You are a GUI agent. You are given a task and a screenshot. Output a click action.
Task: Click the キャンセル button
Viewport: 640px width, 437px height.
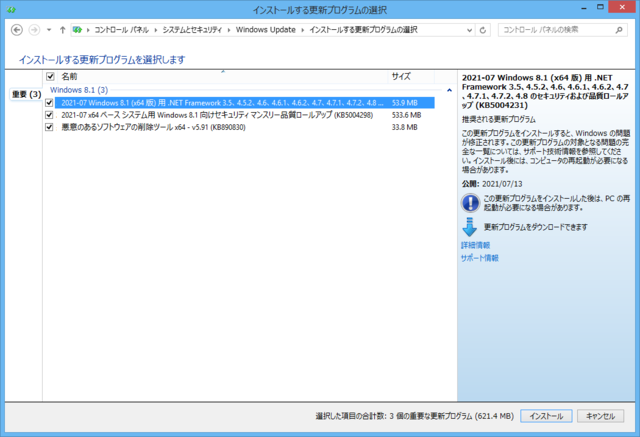(600, 416)
